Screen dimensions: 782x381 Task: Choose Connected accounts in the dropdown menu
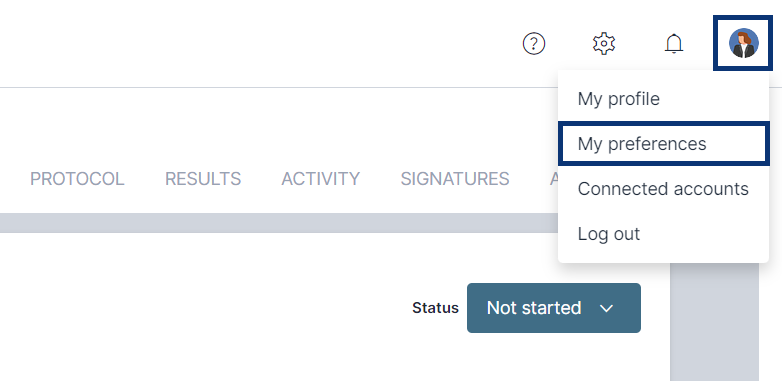(663, 189)
